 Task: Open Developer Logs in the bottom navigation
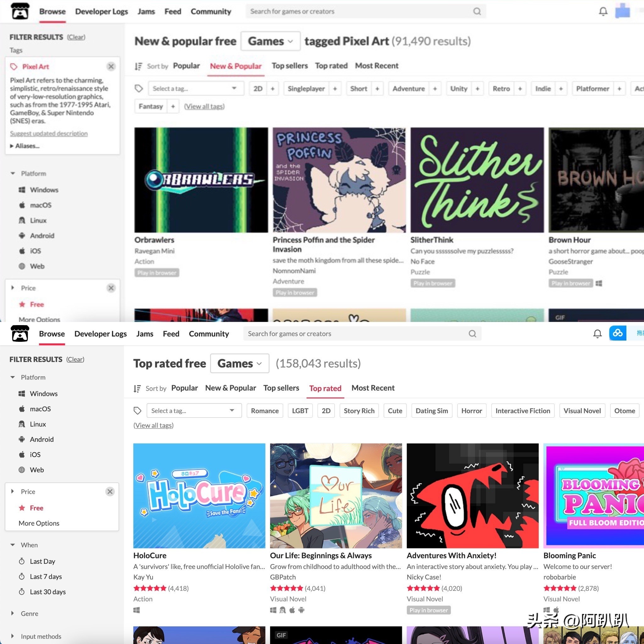[101, 334]
